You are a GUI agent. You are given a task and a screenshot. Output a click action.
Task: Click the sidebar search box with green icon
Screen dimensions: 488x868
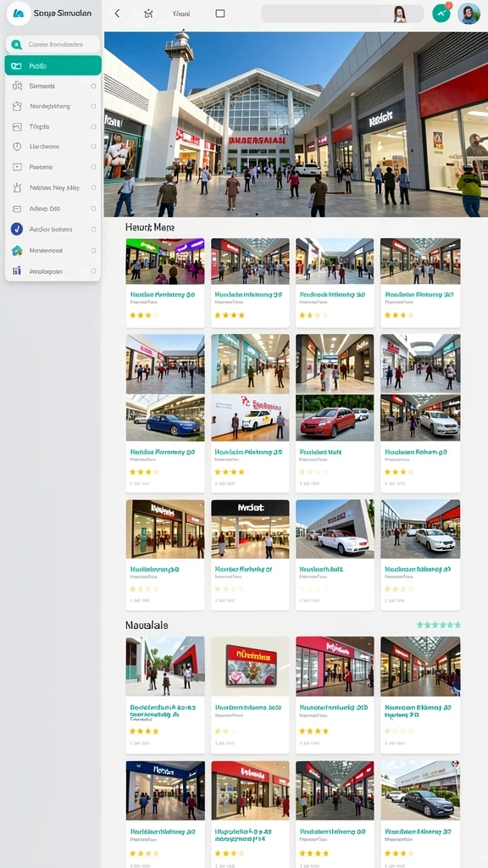click(x=53, y=44)
